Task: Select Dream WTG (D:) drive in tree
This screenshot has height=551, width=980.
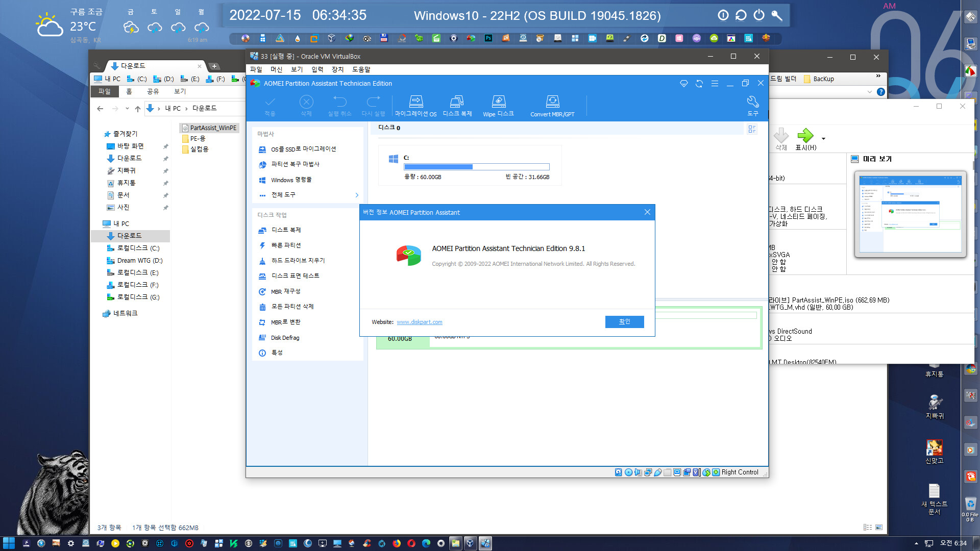Action: click(x=135, y=261)
